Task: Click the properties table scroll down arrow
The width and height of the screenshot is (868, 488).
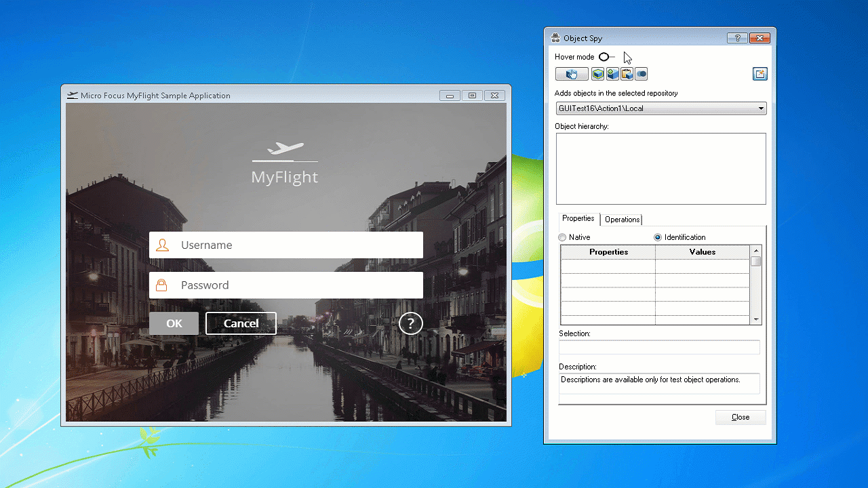Action: [756, 319]
